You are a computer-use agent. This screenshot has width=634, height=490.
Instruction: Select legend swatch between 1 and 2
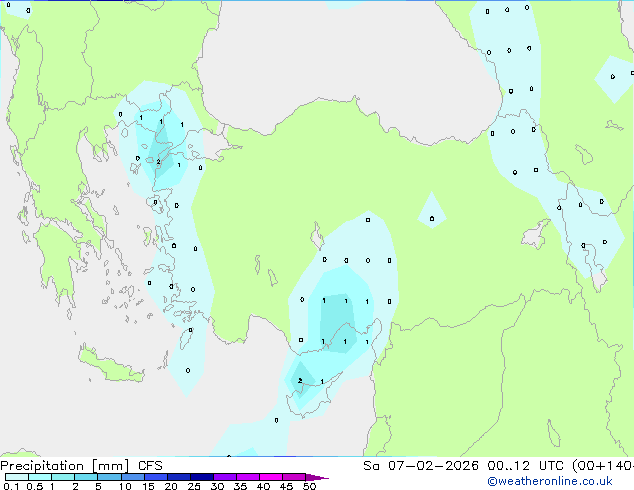[x=63, y=477]
